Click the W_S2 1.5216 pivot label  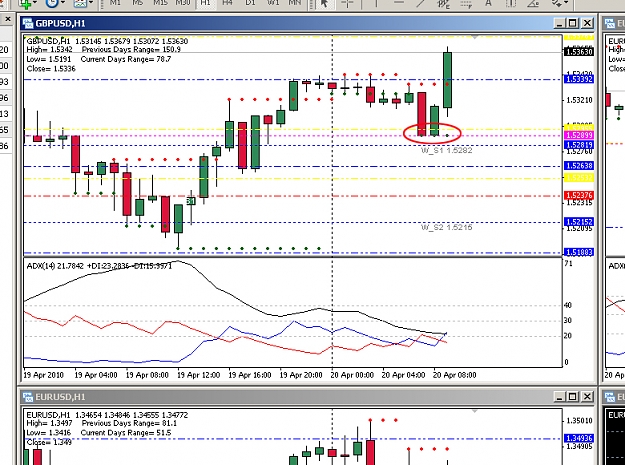446,227
